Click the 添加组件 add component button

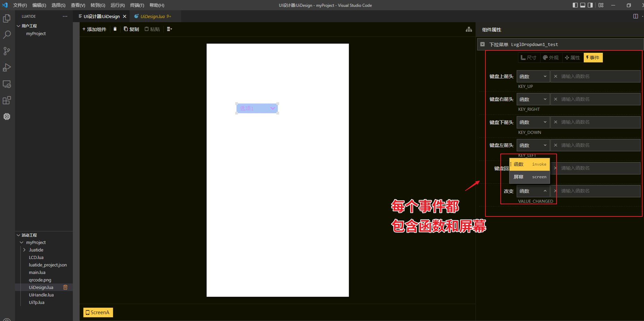pyautogui.click(x=94, y=29)
